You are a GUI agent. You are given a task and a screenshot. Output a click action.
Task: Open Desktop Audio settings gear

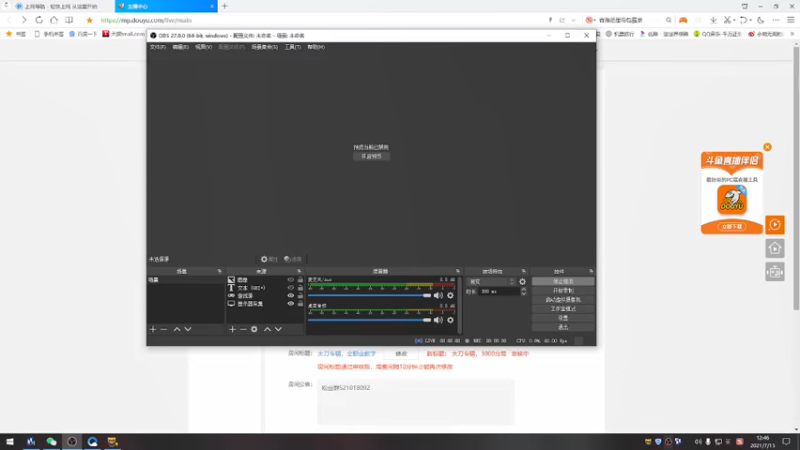tap(450, 320)
